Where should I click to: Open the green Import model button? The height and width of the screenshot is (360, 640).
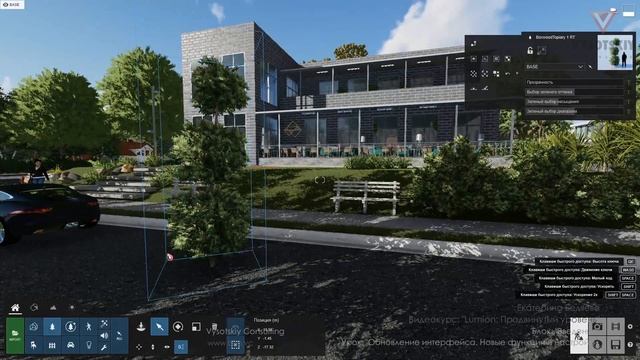pyautogui.click(x=15, y=336)
